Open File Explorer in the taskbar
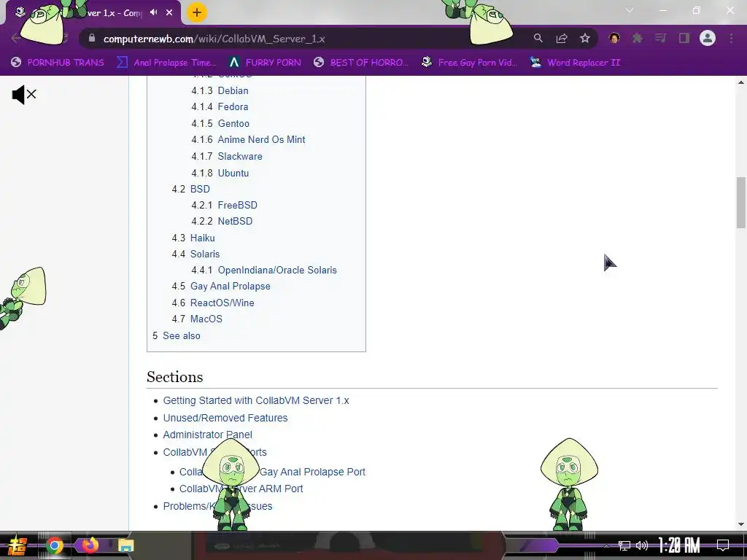 pyautogui.click(x=125, y=545)
